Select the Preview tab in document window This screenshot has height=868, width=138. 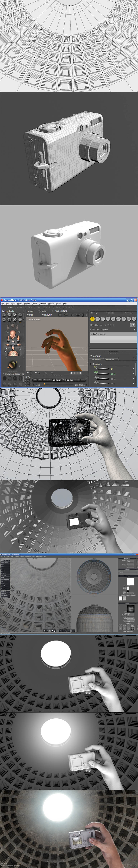(x=30, y=311)
